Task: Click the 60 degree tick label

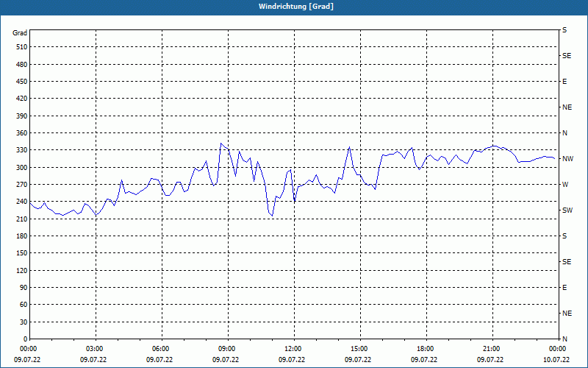Action: point(24,305)
